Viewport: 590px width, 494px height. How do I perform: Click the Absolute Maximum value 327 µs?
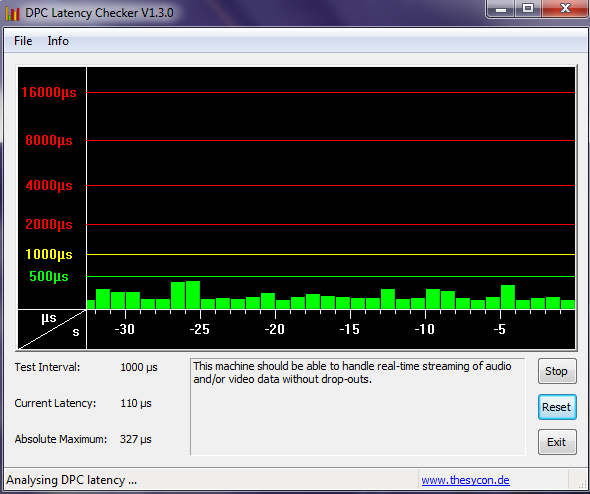pos(135,439)
